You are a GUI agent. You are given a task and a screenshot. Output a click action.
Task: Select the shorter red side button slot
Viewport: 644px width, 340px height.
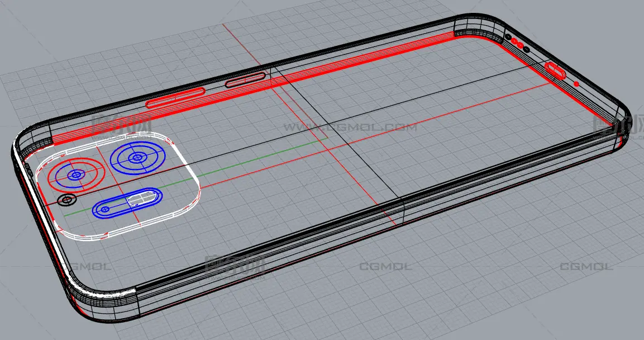(x=245, y=79)
